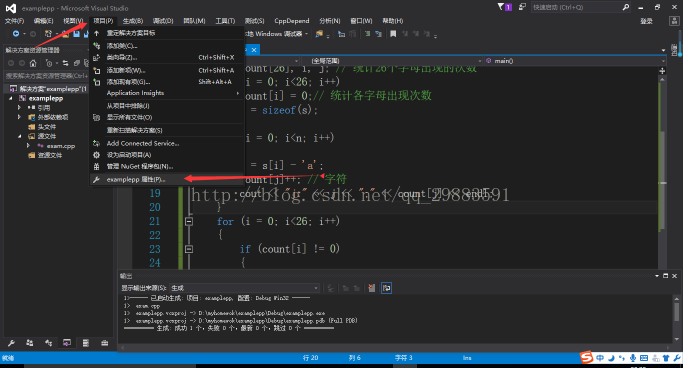Viewport: 683px width, 368px height.
Task: Expand the exam.cpp file node
Action: tap(28, 146)
